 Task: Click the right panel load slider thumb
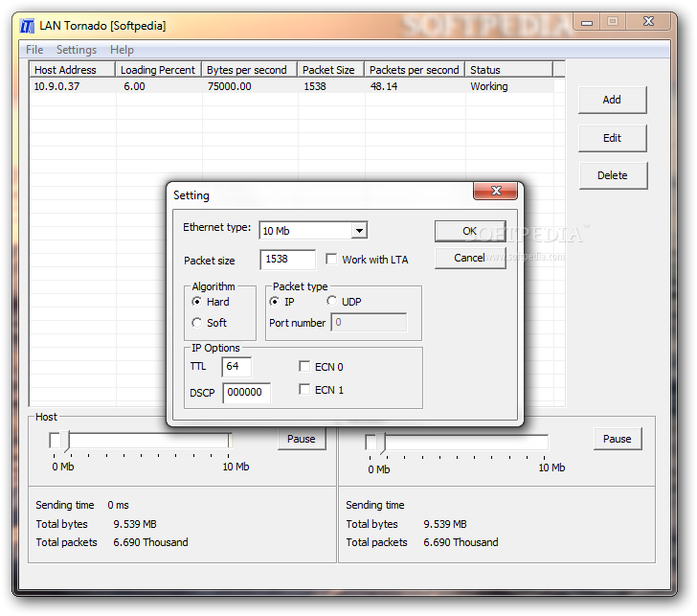coord(381,443)
